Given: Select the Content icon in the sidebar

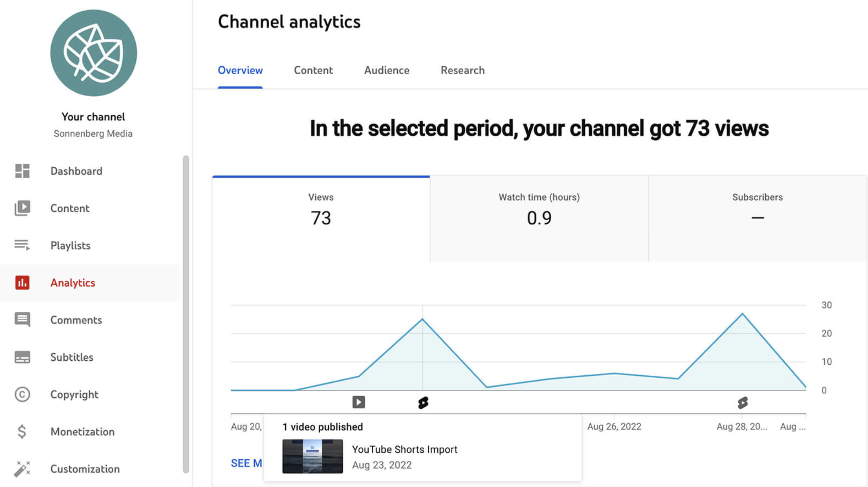Looking at the screenshot, I should tap(22, 208).
